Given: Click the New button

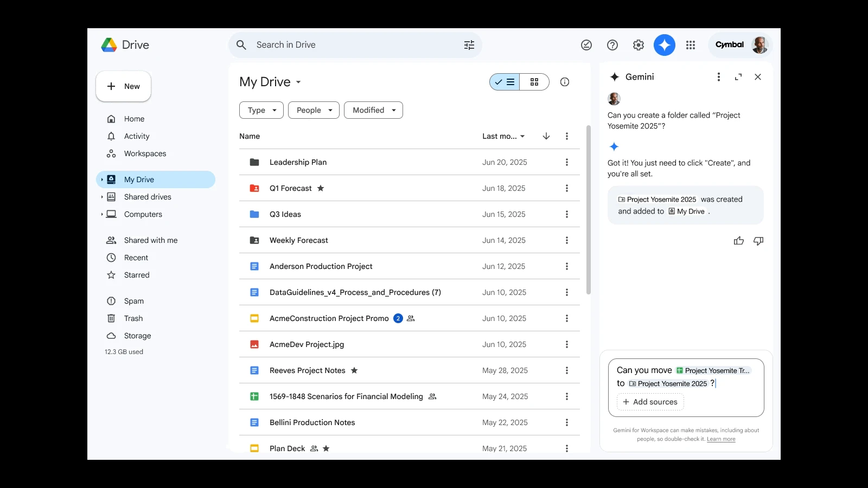Looking at the screenshot, I should (123, 86).
